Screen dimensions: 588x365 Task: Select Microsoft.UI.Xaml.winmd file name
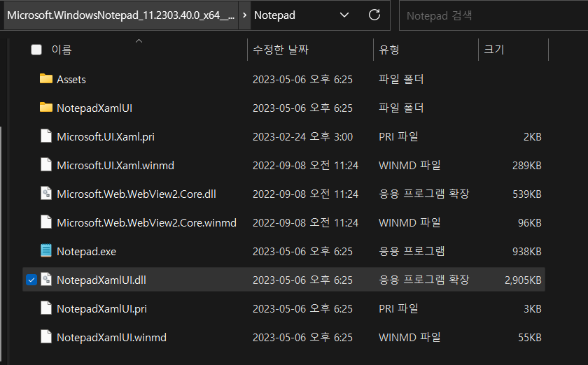tap(115, 165)
